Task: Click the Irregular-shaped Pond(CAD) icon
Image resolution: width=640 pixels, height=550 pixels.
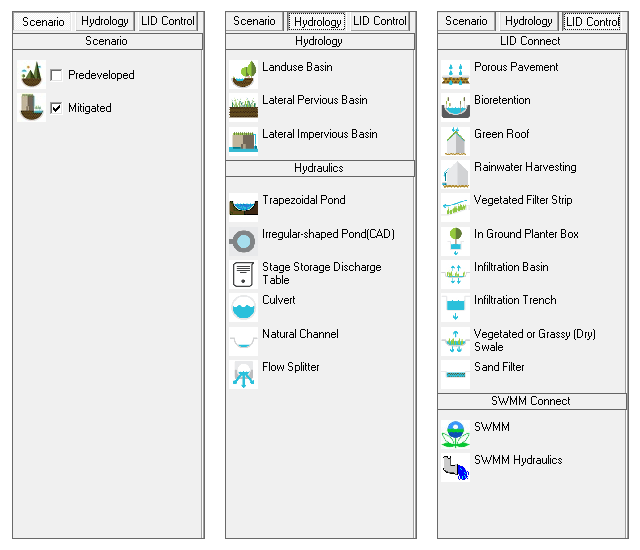Action: click(243, 241)
